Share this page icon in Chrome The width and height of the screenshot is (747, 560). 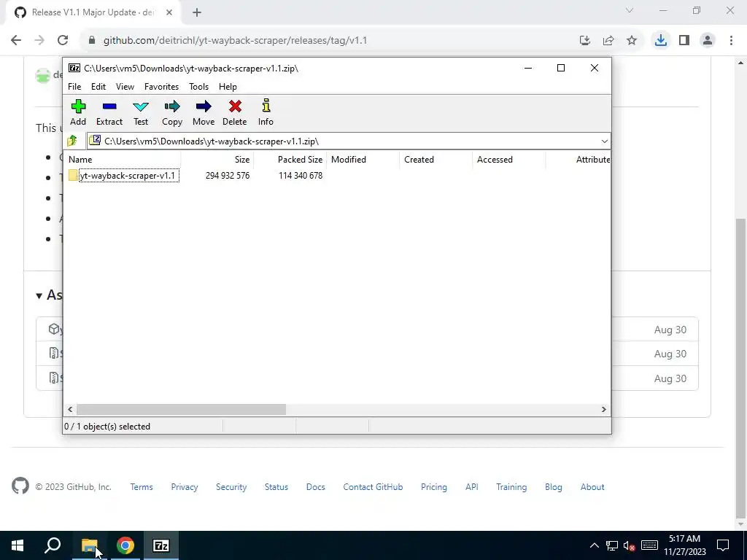click(608, 41)
